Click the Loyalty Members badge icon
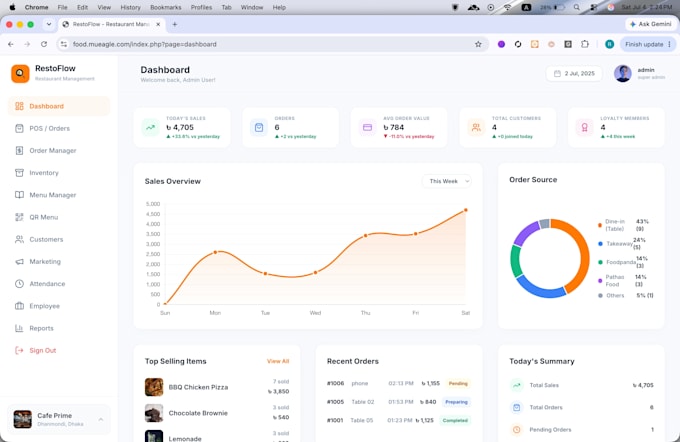This screenshot has height=442, width=680. point(585,128)
